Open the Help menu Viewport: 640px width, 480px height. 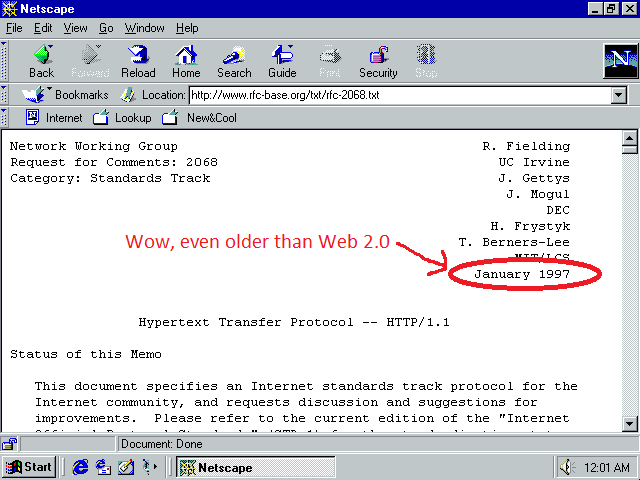tap(187, 28)
